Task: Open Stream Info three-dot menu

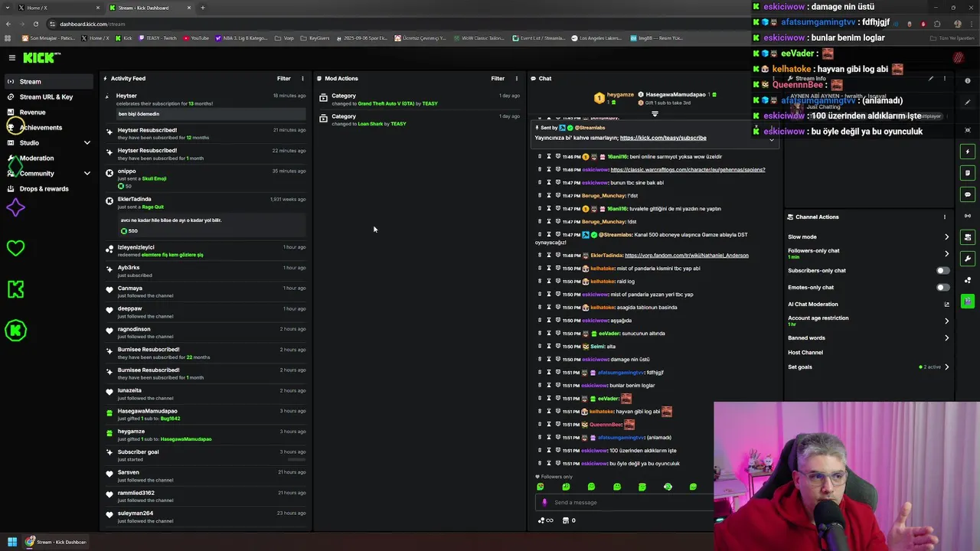Action: click(x=944, y=78)
